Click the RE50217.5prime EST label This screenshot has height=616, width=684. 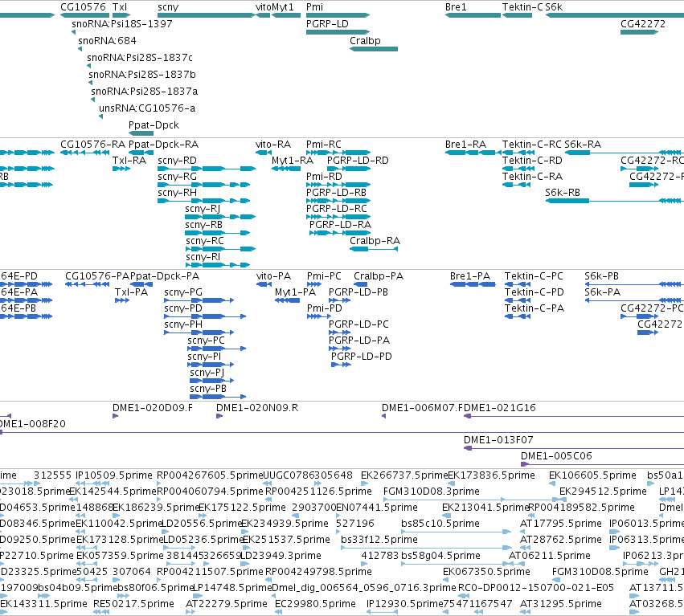coord(133,604)
